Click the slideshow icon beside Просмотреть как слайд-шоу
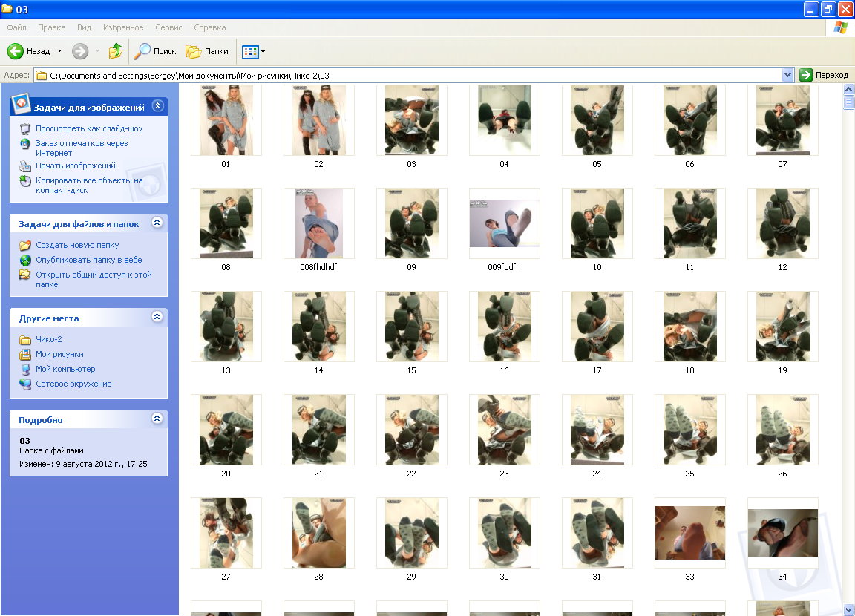 [x=25, y=128]
